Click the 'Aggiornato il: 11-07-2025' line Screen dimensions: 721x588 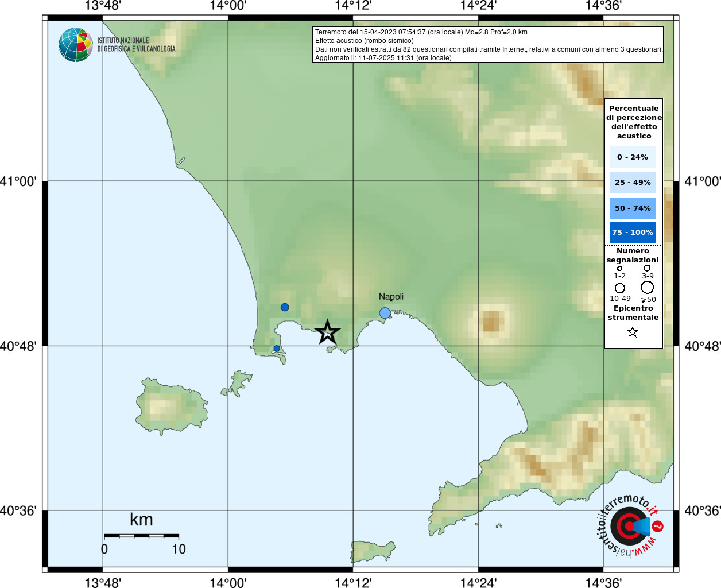click(x=383, y=58)
